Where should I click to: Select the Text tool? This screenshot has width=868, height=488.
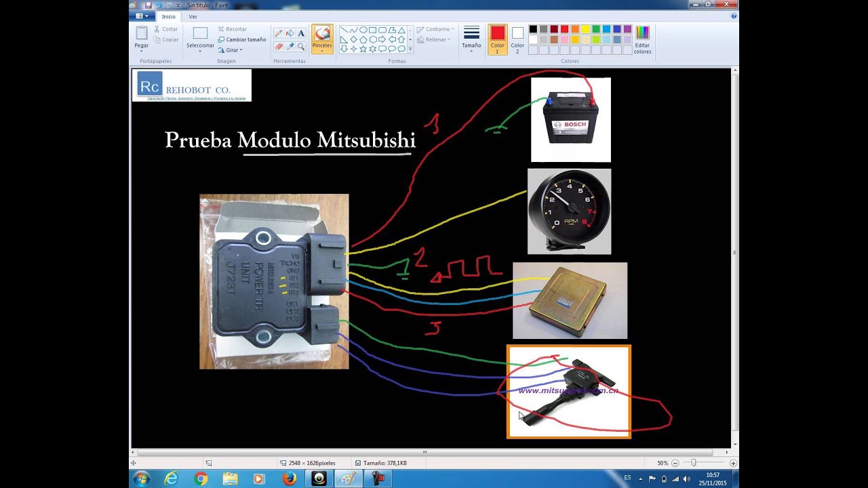pos(301,33)
